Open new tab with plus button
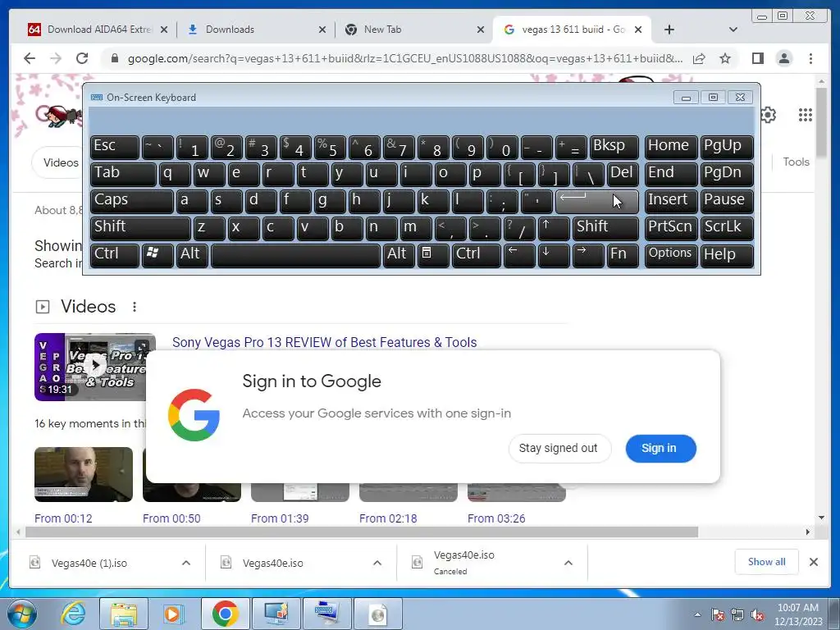The width and height of the screenshot is (840, 630). click(669, 30)
